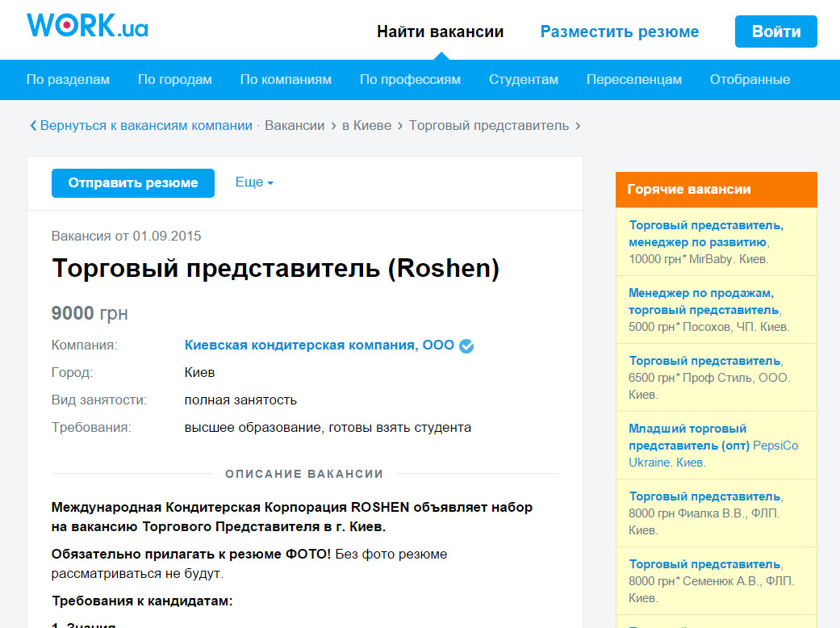
Task: Open 'Студентам' menu item
Action: coord(524,79)
